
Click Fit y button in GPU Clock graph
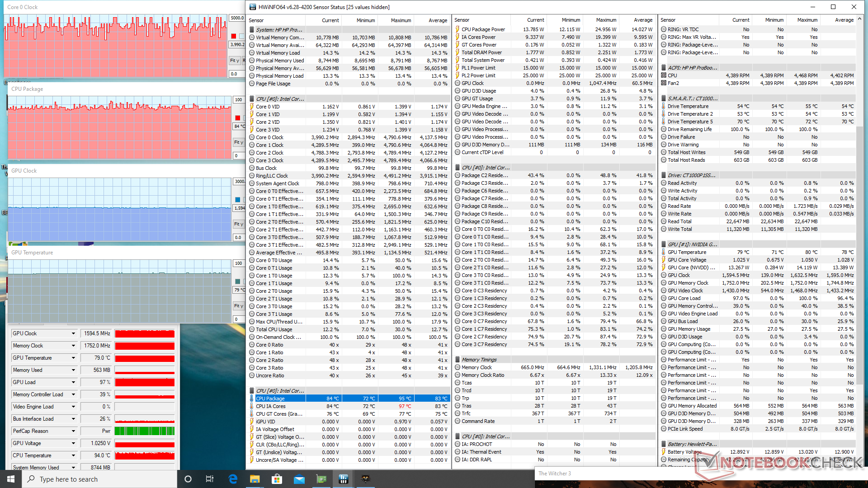(x=238, y=224)
